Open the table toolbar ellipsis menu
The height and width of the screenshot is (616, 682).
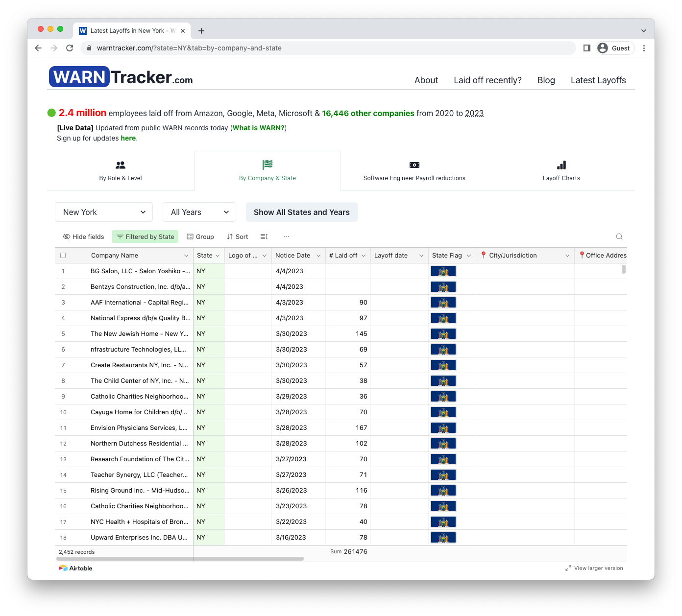tap(287, 237)
